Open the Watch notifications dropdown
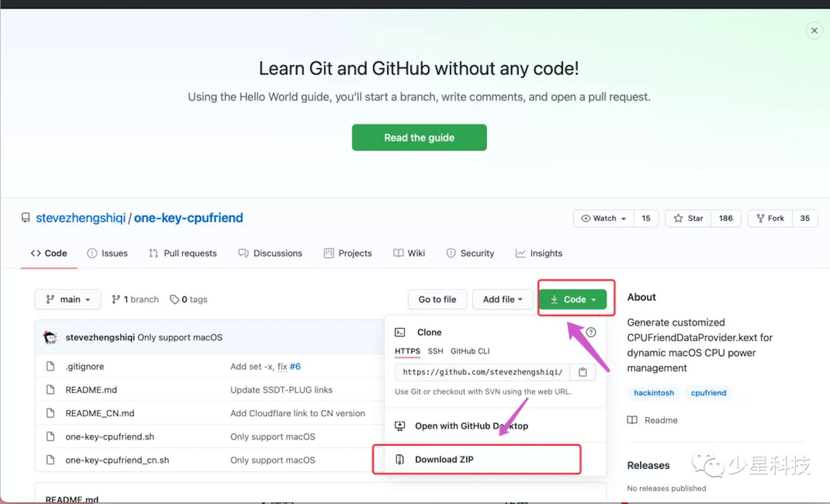The width and height of the screenshot is (830, 504). 603,218
